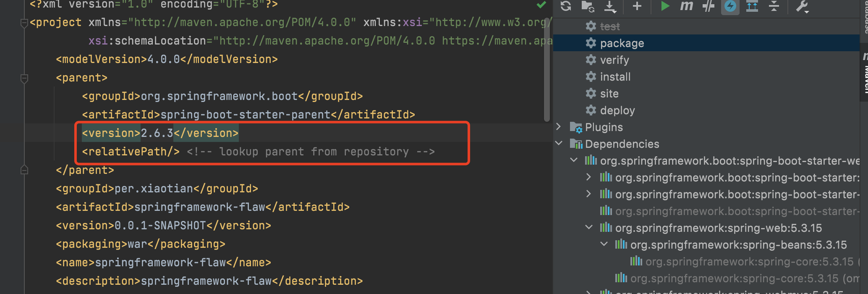Toggle code fold at parent tag

point(24,78)
